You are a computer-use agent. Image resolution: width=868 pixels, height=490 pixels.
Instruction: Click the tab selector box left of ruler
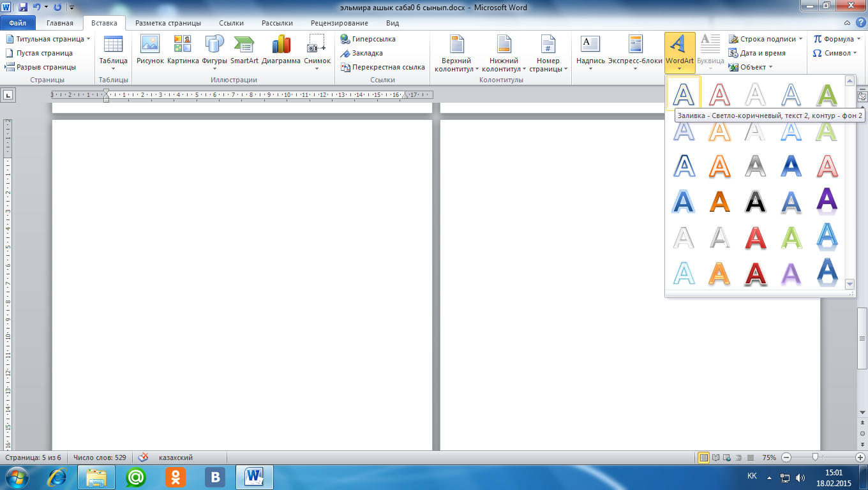[x=8, y=95]
